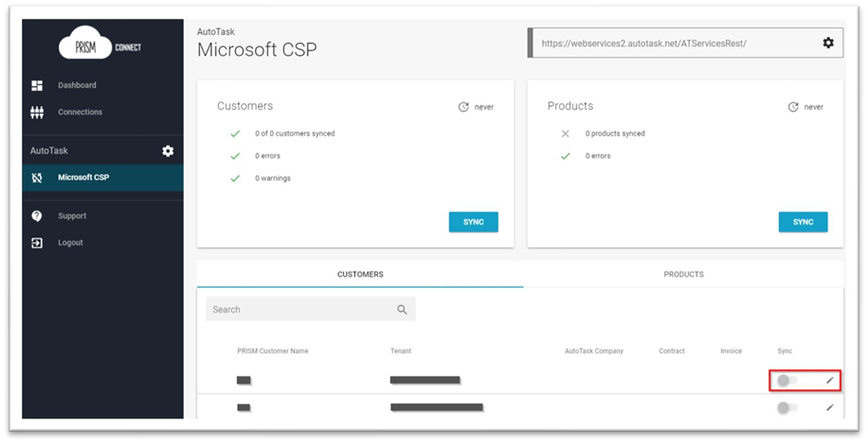Switch to the PRODUCTS tab
Screen dimensions: 868x443
click(683, 275)
